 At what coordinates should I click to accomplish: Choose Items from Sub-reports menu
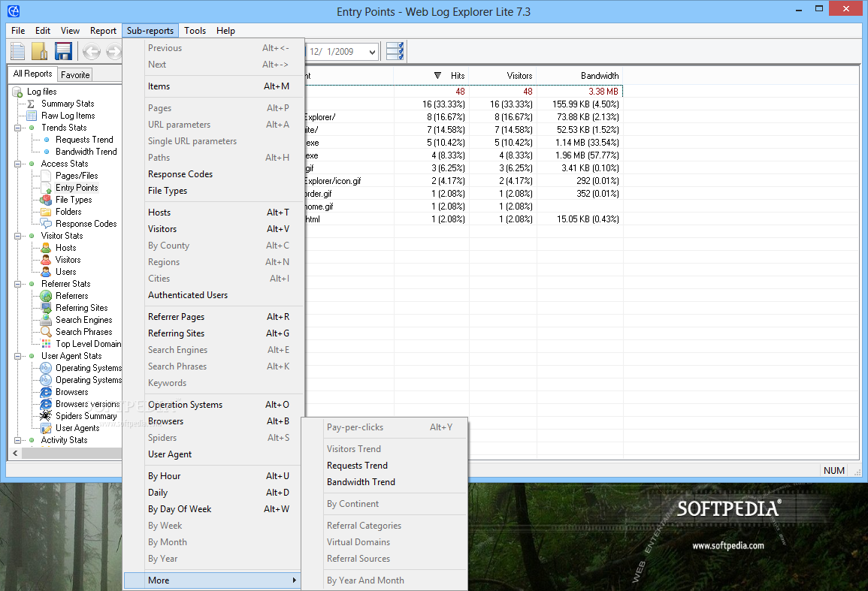(x=213, y=86)
